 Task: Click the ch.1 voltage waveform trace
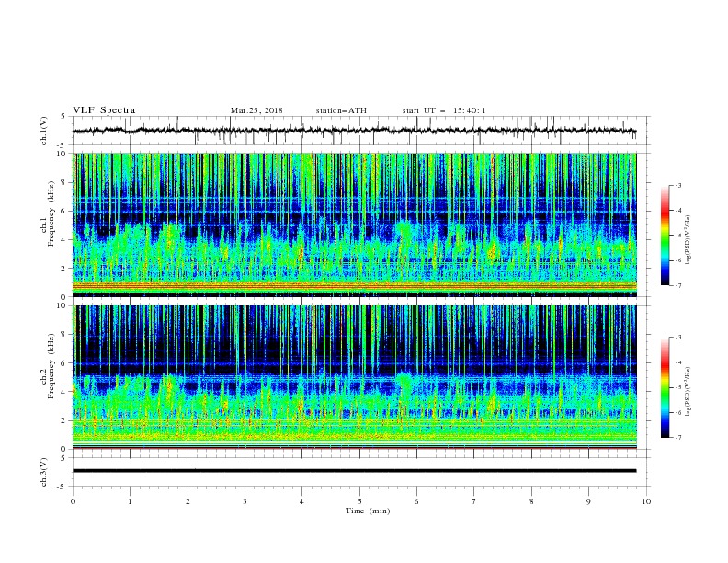[x=354, y=131]
